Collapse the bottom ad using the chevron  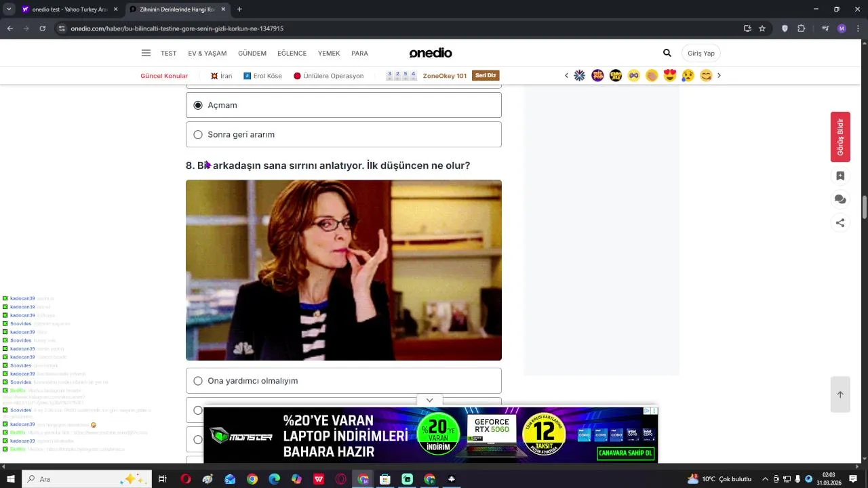tap(429, 401)
